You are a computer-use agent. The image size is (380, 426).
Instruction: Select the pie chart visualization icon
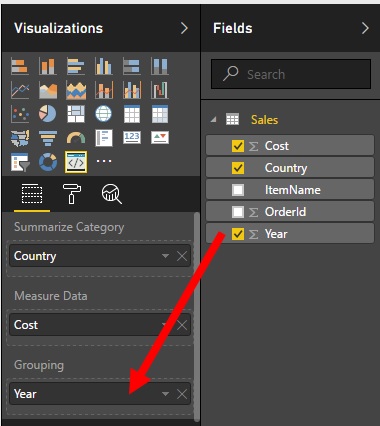48,114
